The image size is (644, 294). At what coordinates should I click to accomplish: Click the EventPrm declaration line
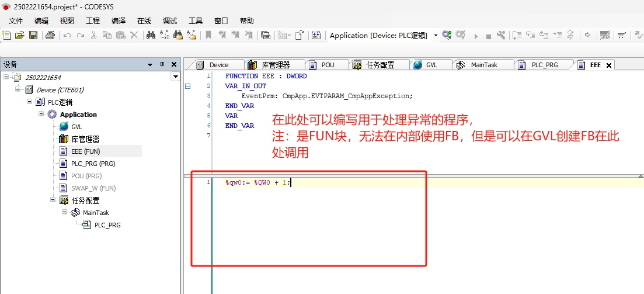coord(327,96)
